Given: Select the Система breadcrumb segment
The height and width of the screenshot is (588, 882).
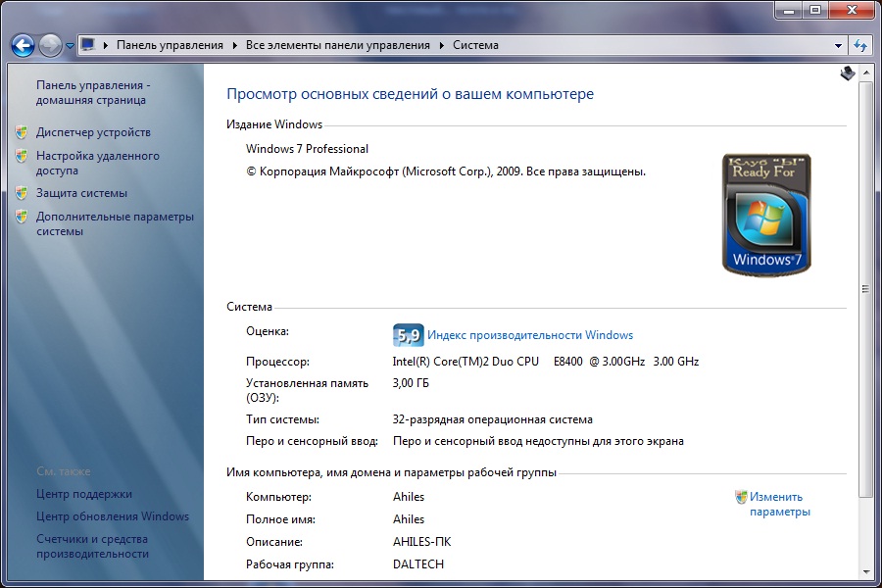Looking at the screenshot, I should point(475,45).
